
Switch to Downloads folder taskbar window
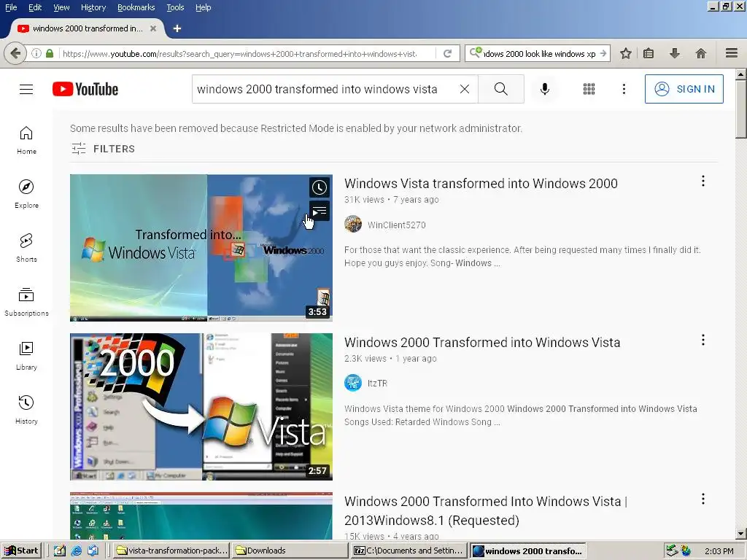pyautogui.click(x=290, y=551)
